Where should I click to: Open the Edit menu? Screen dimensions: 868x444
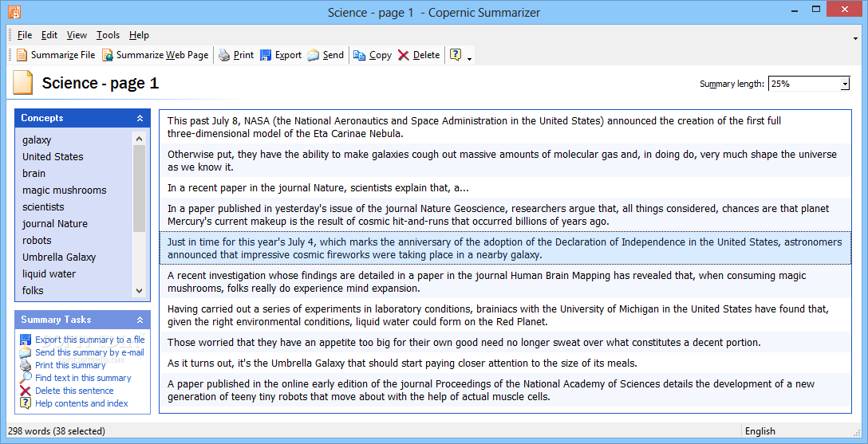pos(49,35)
